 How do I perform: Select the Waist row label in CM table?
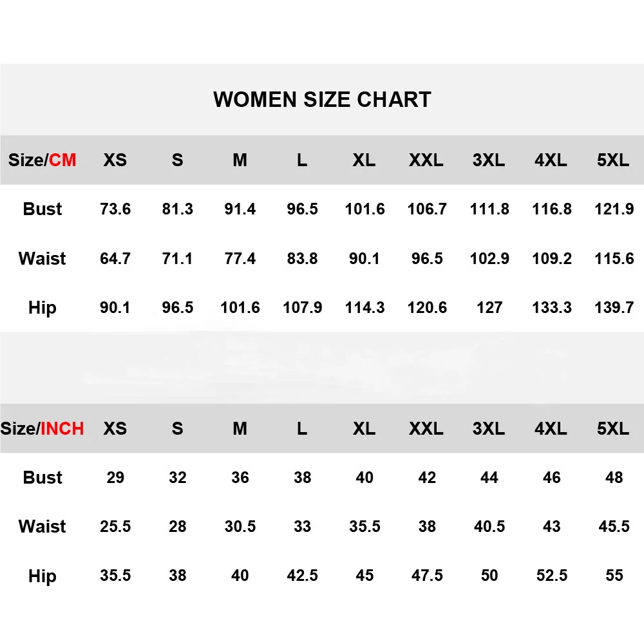(x=43, y=258)
